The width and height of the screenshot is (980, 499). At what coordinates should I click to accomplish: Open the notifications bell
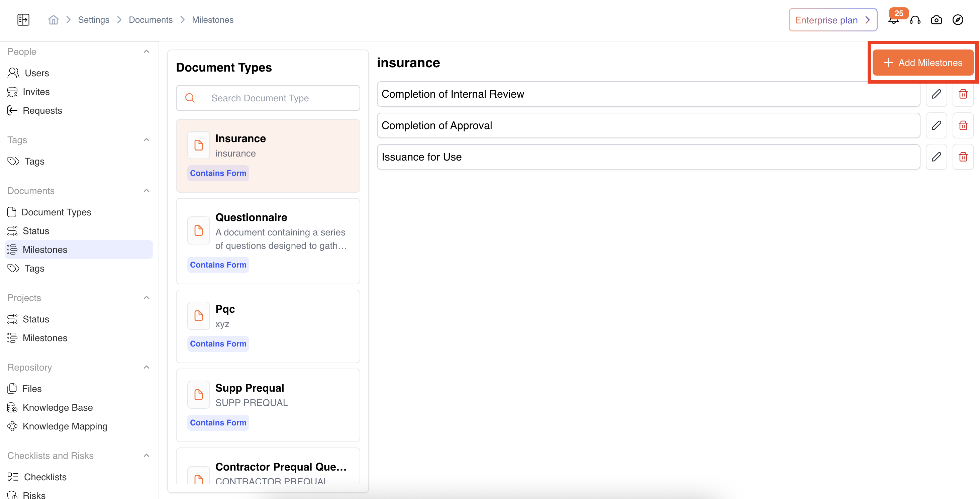pyautogui.click(x=893, y=20)
